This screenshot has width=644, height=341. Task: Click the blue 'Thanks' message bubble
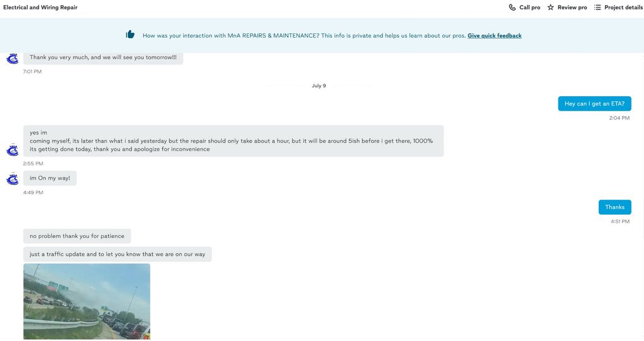(614, 207)
